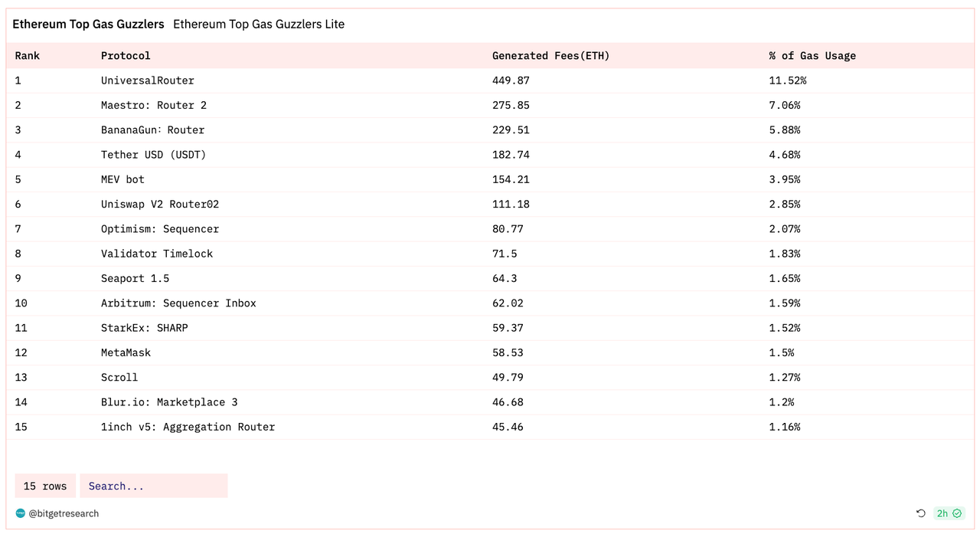Click the bitgetresearch avatar icon

click(21, 513)
